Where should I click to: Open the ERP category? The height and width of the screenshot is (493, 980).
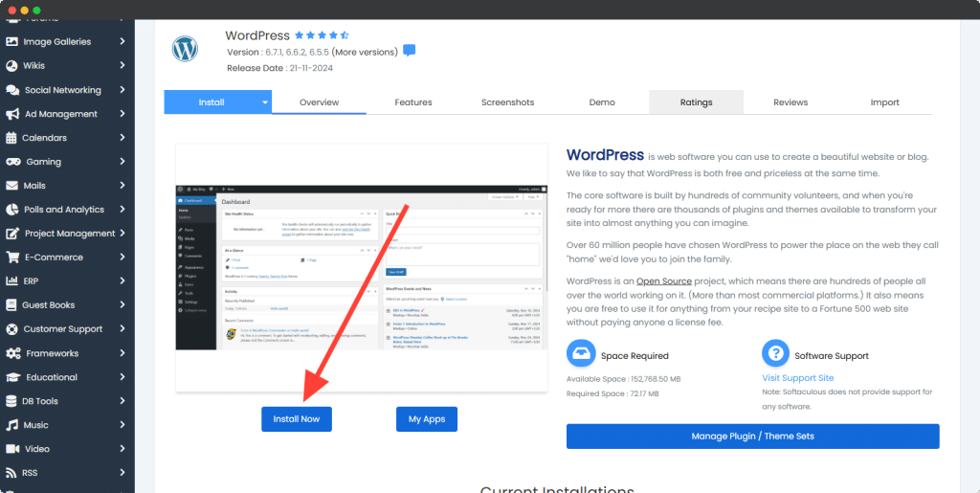pyautogui.click(x=66, y=281)
